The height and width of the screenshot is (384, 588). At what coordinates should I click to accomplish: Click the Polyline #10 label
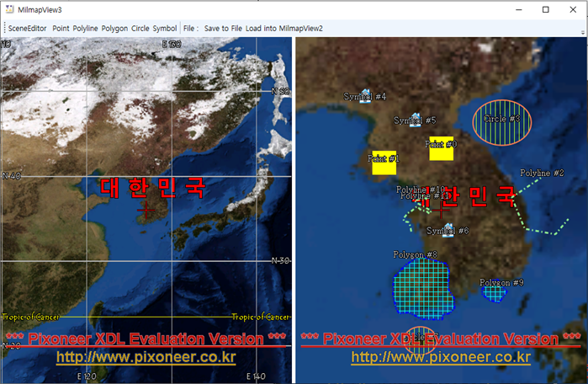[421, 189]
